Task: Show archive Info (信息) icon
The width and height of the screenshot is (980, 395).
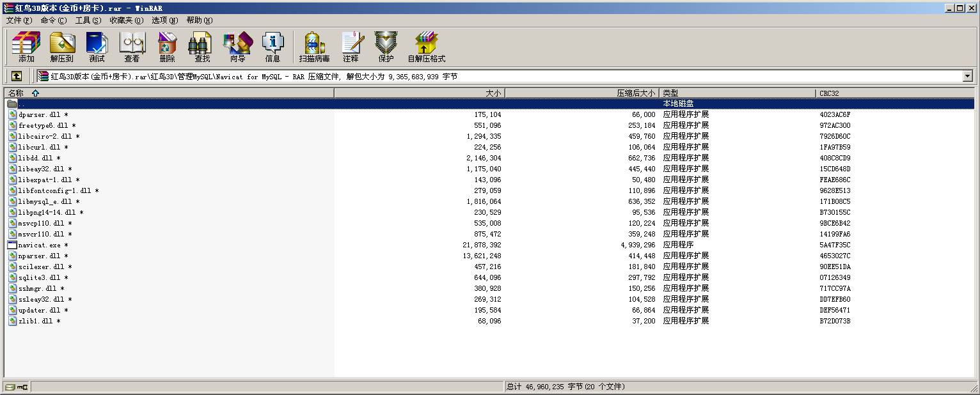Action: click(x=273, y=47)
